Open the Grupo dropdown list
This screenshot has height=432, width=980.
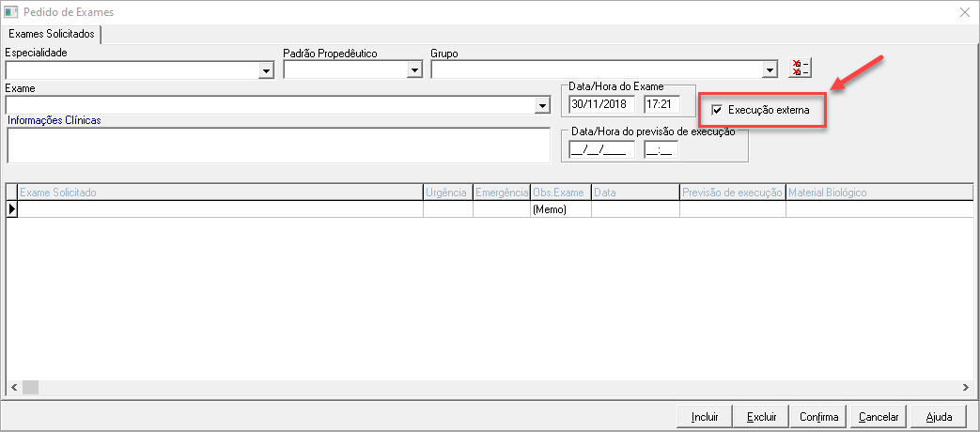(770, 71)
